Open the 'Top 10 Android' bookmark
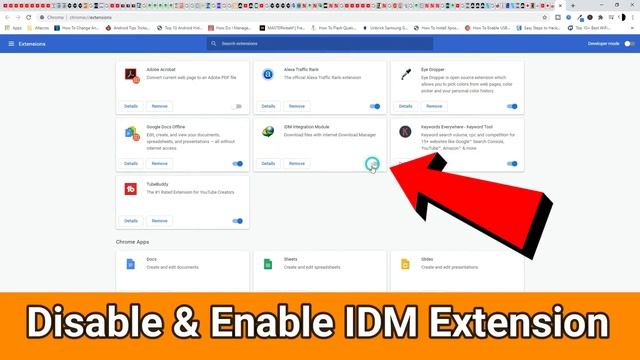Image resolution: width=640 pixels, height=360 pixels. pyautogui.click(x=180, y=28)
